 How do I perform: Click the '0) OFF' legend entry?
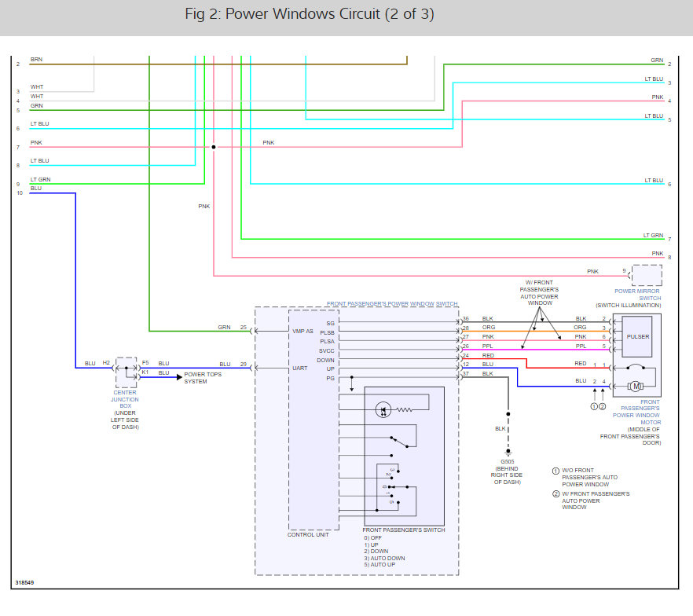tap(372, 537)
